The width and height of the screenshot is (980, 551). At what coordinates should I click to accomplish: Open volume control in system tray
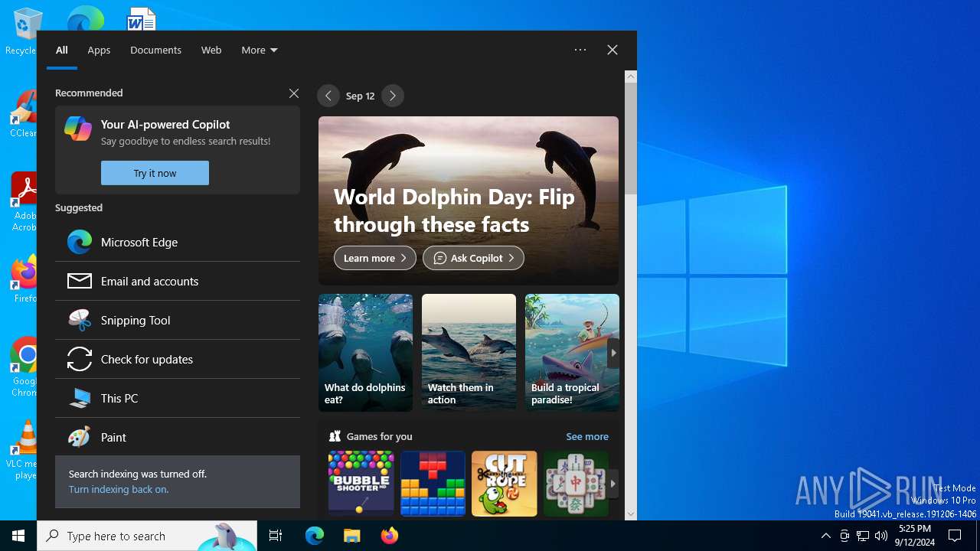click(881, 536)
